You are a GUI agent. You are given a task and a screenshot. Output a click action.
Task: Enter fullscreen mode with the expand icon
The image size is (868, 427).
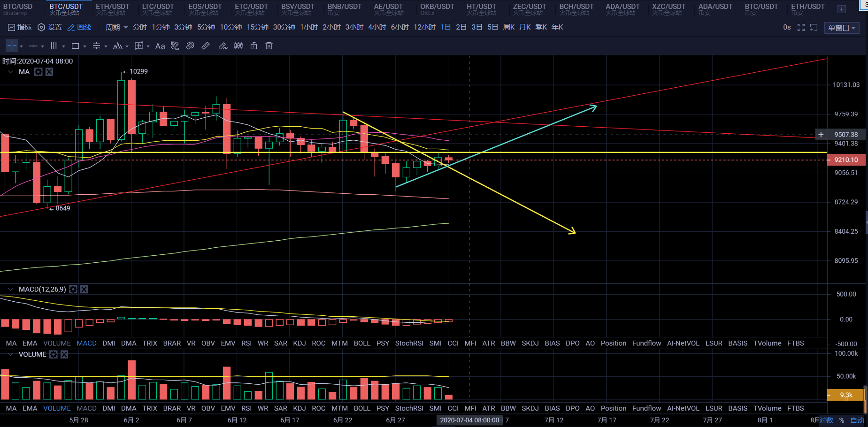801,28
